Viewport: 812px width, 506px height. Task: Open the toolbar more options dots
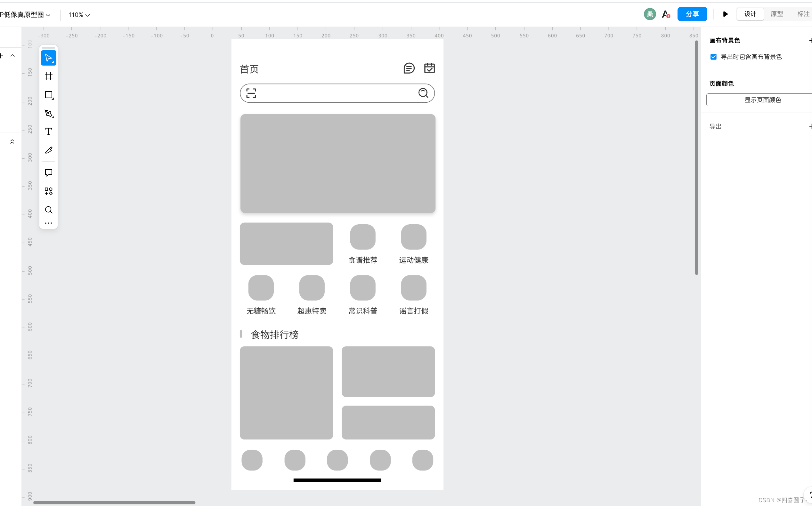coord(49,223)
